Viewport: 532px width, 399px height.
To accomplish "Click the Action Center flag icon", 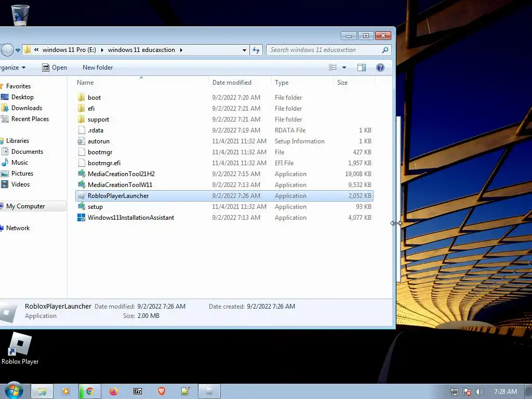I will 467,392.
